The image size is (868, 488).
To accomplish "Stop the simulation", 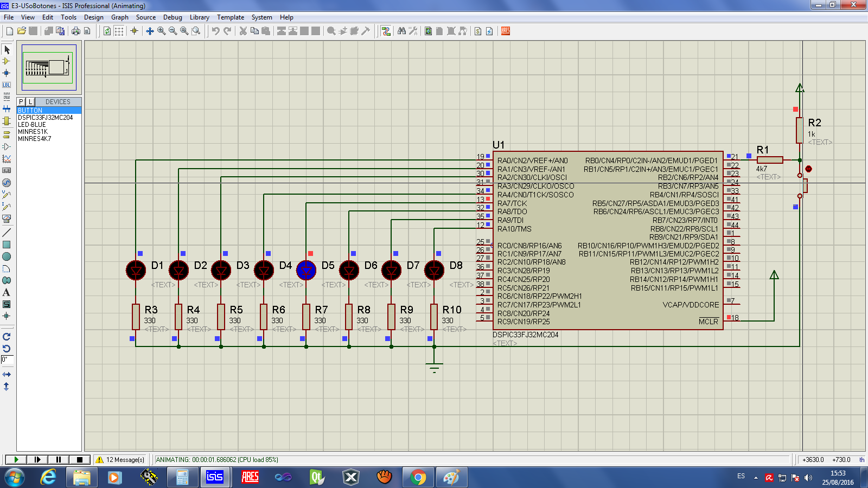I will (79, 459).
